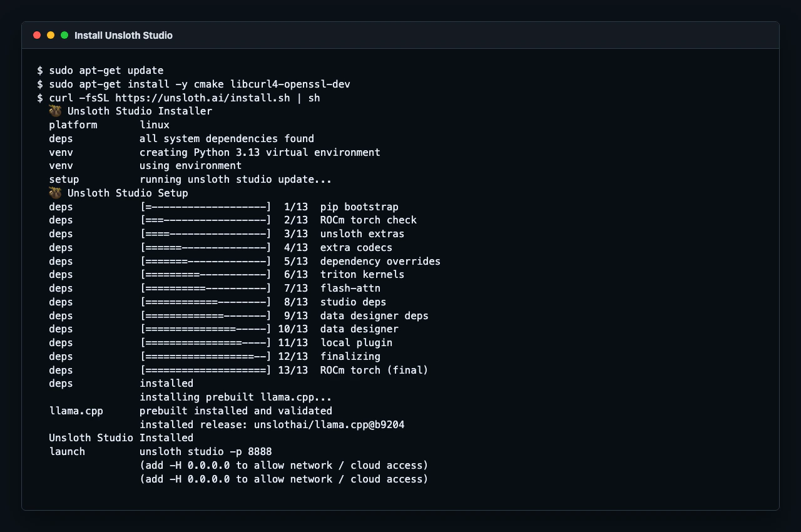Click the progress bar for 7/13 flash-attn

(x=206, y=289)
